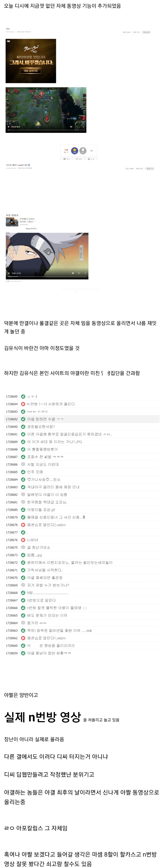Mute the Kakashi anime video
Screen dimensions: 163x868
tap(73, 273)
